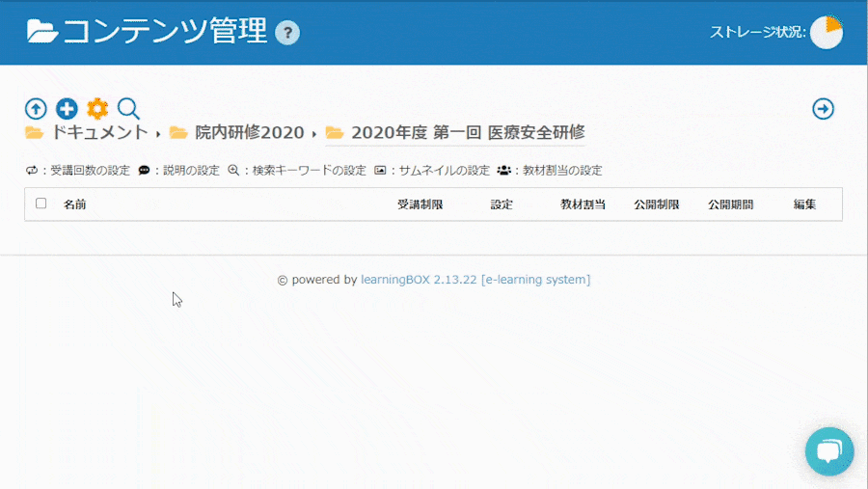Open the learningBOX 2.13.22 footer link
Screen dimensions: 868x489
click(475, 280)
